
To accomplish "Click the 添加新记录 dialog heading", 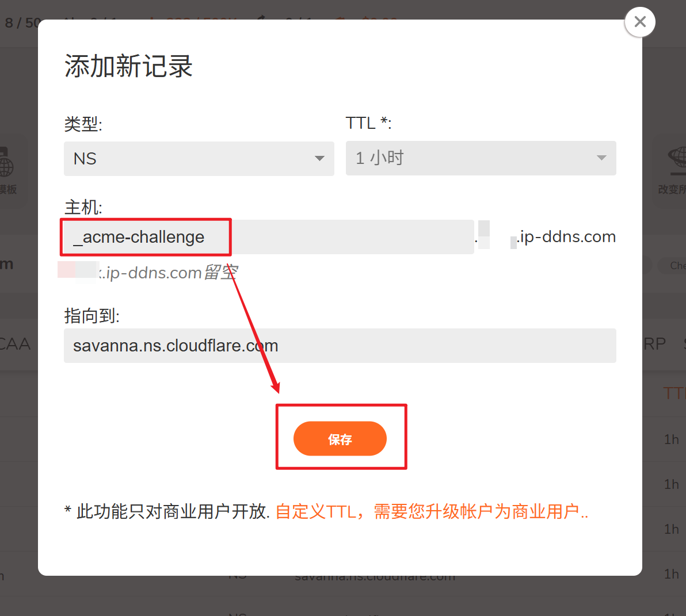I will 129,67.
